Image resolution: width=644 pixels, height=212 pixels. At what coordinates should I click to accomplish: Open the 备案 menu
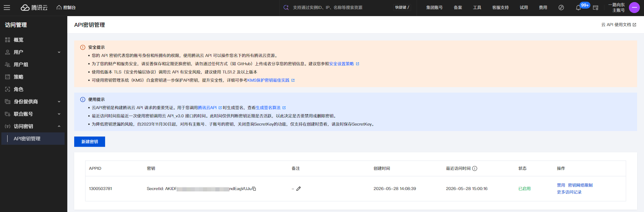pyautogui.click(x=458, y=8)
